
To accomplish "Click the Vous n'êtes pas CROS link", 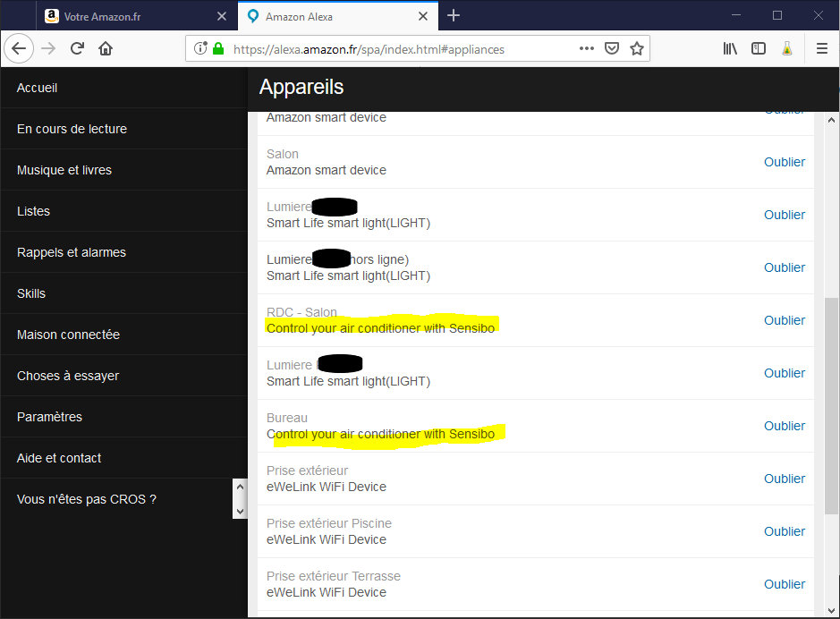I will [x=87, y=499].
